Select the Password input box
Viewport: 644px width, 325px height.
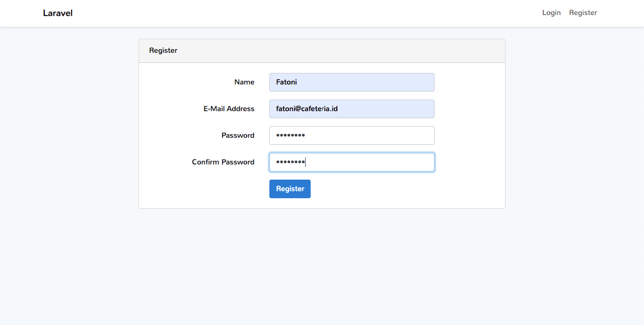(351, 135)
